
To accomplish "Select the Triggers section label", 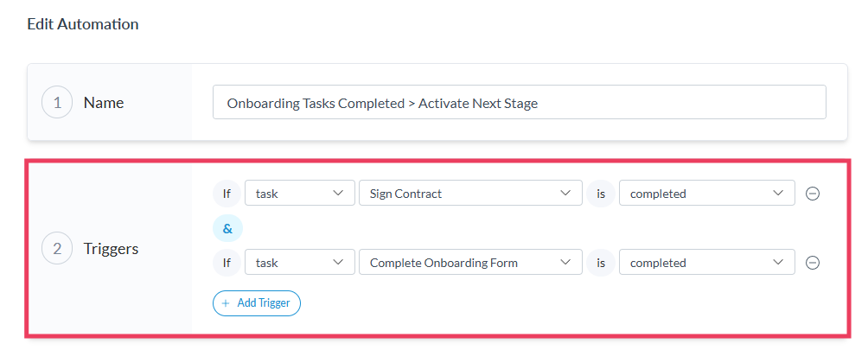I will point(112,249).
